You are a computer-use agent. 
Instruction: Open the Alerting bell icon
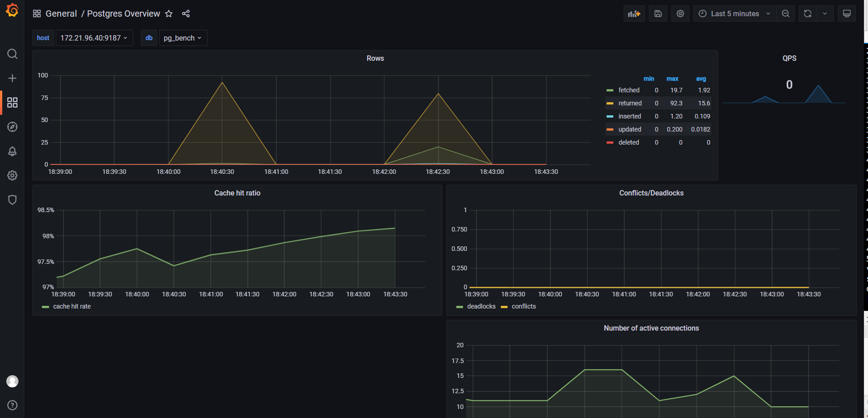pyautogui.click(x=12, y=151)
